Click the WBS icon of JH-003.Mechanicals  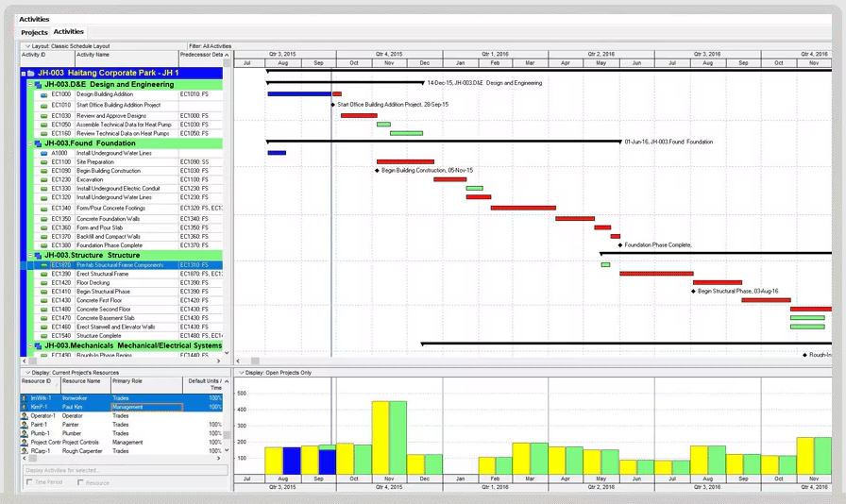pos(39,345)
